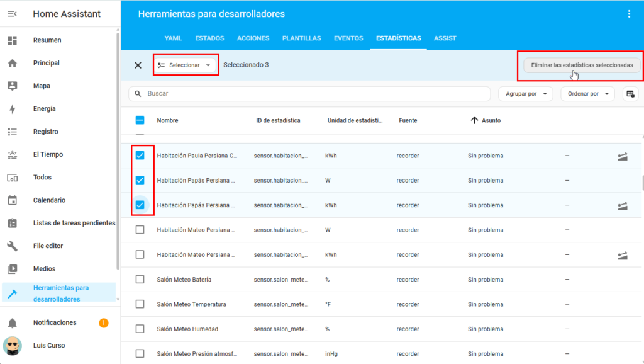Close selection mode with the X button
This screenshot has height=364, width=644.
(x=138, y=65)
